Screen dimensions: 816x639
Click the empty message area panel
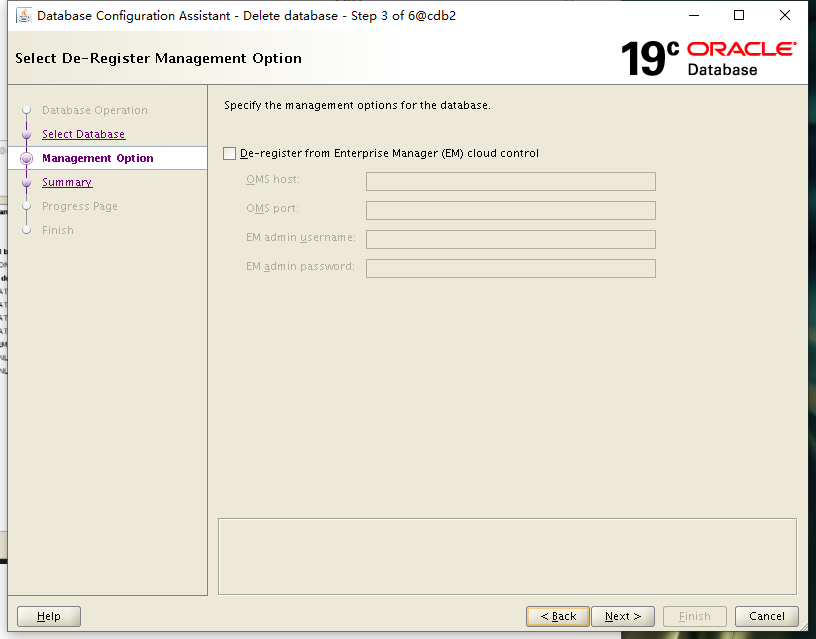[x=507, y=556]
